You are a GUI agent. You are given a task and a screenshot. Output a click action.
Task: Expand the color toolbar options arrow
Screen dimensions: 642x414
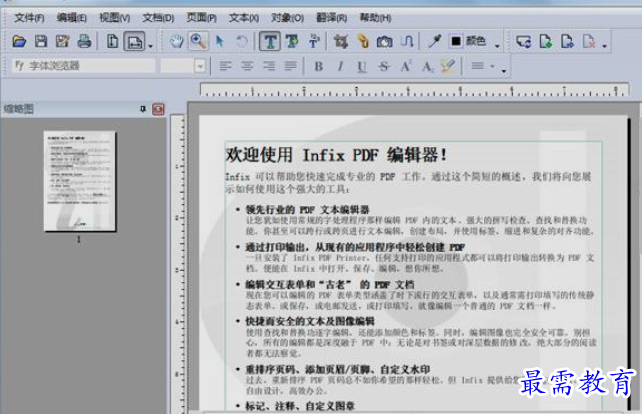point(497,46)
